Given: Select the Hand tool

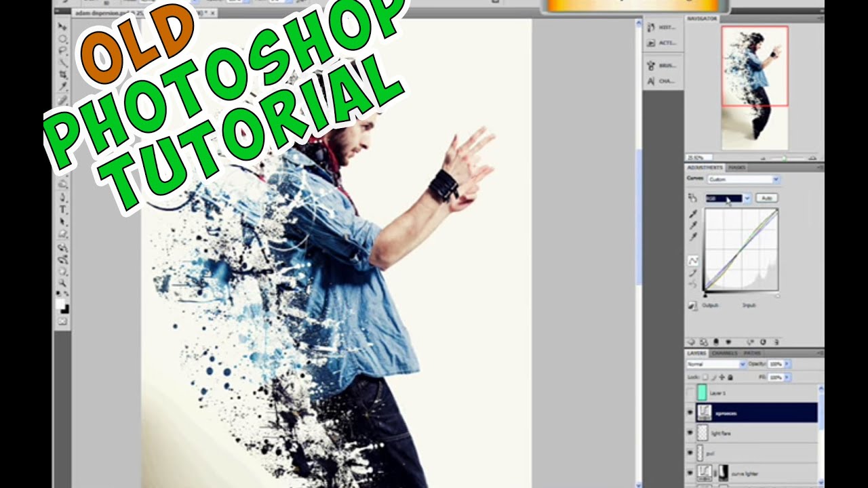Looking at the screenshot, I should click(x=62, y=271).
